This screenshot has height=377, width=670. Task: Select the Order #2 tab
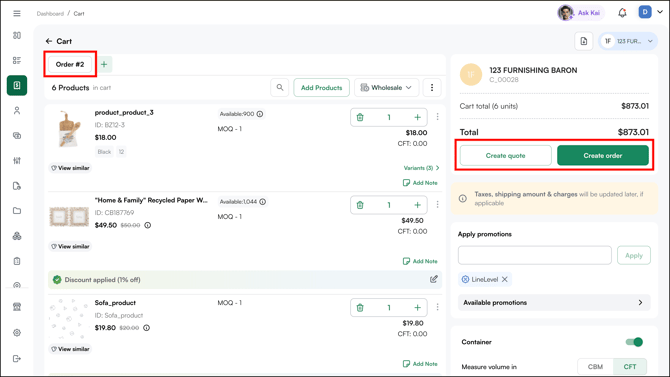tap(70, 65)
